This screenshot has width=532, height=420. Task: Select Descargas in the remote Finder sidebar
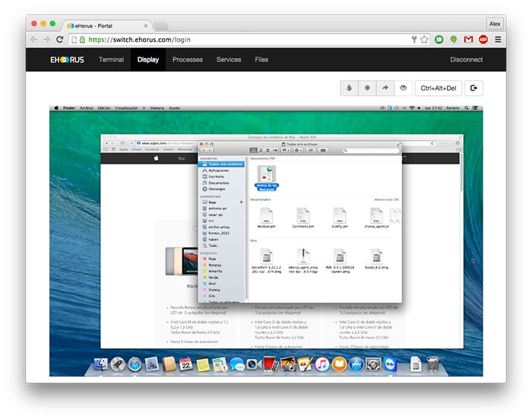point(218,189)
